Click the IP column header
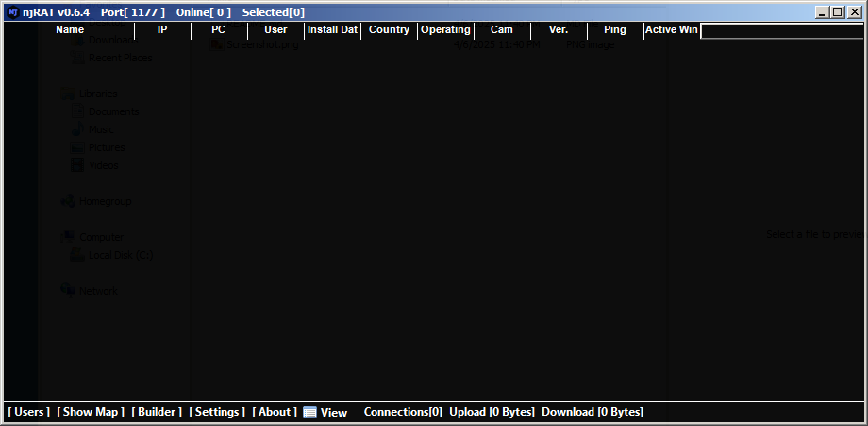868x426 pixels. click(162, 30)
